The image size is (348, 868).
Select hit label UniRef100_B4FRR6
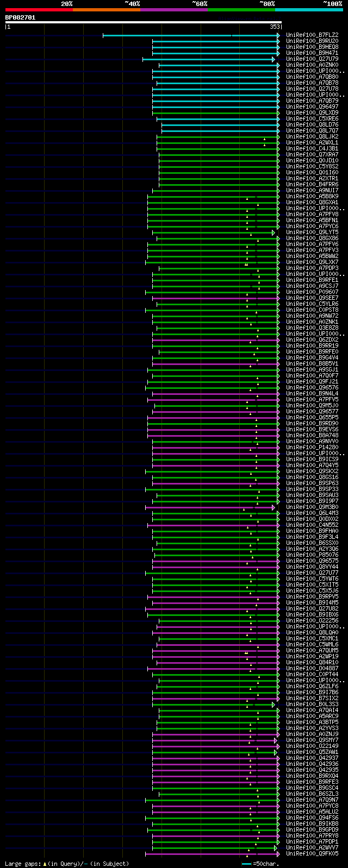[312, 185]
